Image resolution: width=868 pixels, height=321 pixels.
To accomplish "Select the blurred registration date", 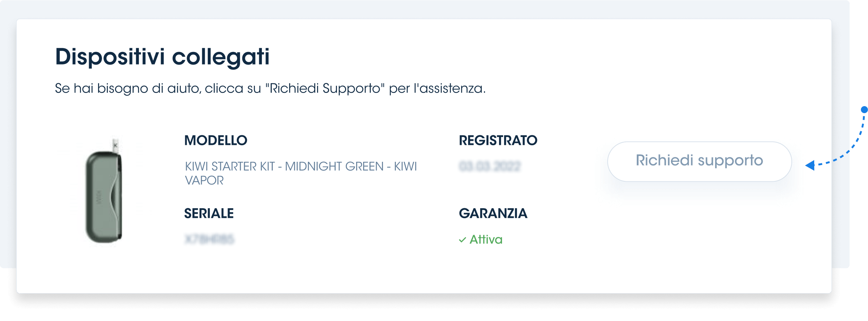I will click(x=490, y=167).
